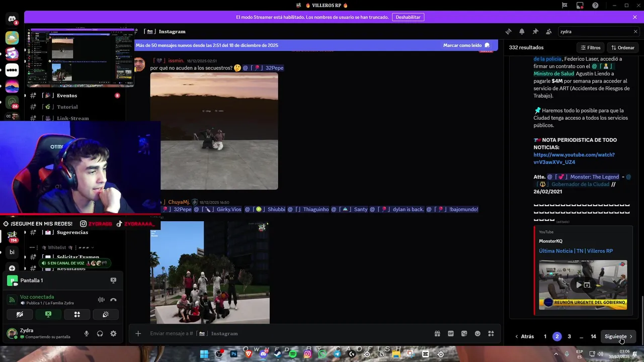This screenshot has height=362, width=644.
Task: Open the Ordenar sort menu
Action: pyautogui.click(x=623, y=48)
